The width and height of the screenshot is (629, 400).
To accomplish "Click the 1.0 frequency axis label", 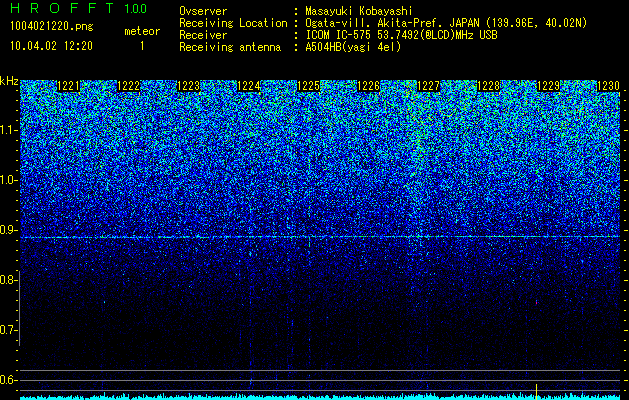I will 9,180.
